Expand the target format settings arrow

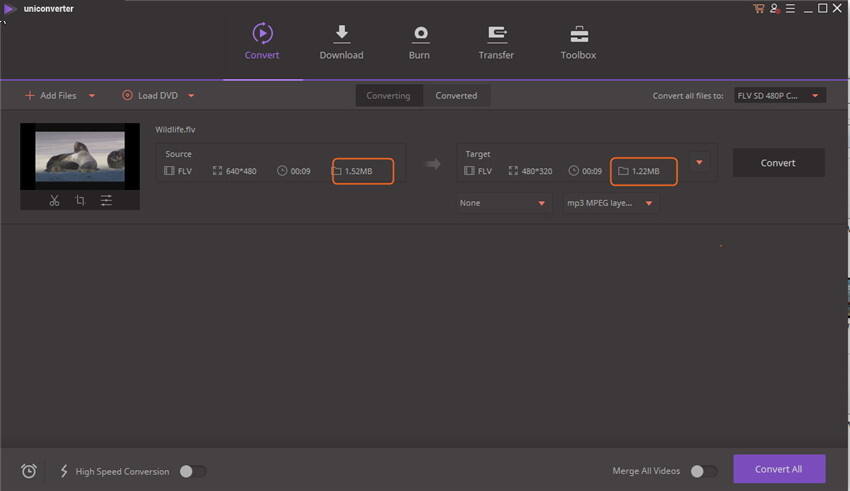(x=699, y=163)
